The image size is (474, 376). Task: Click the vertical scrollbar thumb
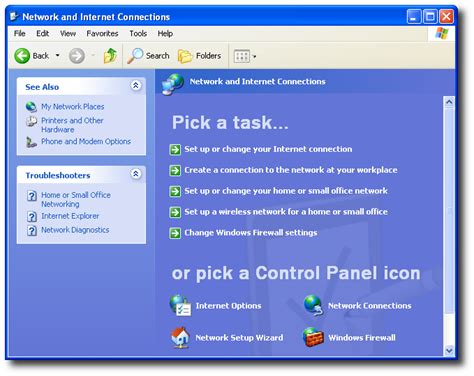click(x=449, y=210)
